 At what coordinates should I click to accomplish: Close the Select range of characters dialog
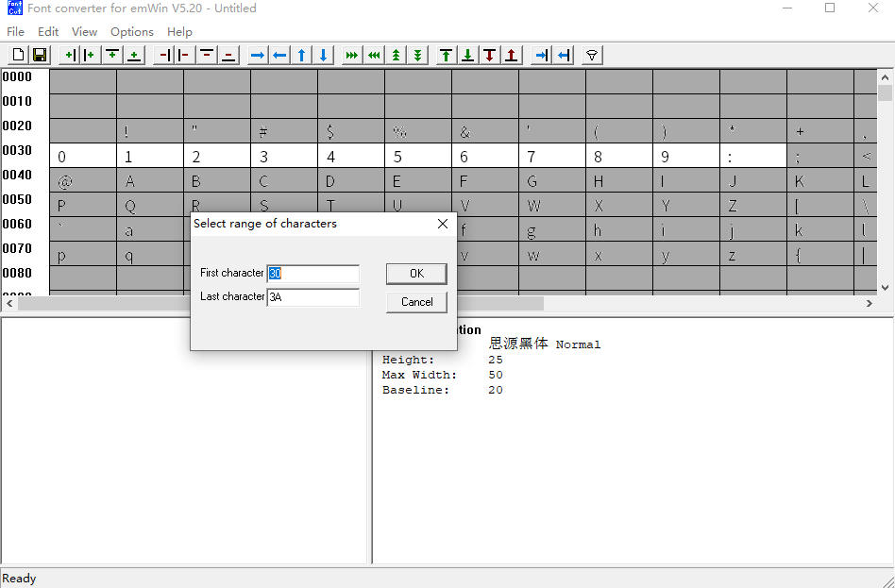pyautogui.click(x=443, y=224)
